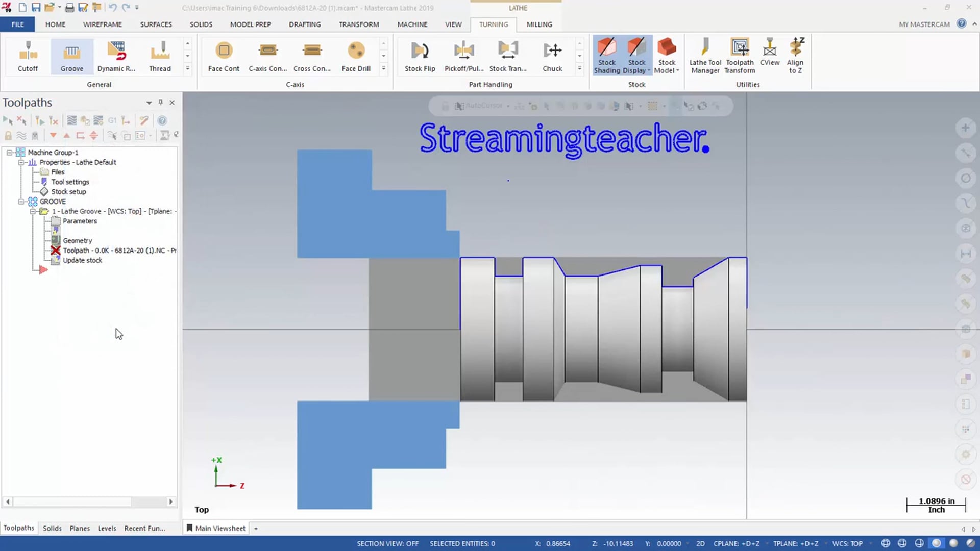Open the C-axis Contour toolpath

point(268,56)
